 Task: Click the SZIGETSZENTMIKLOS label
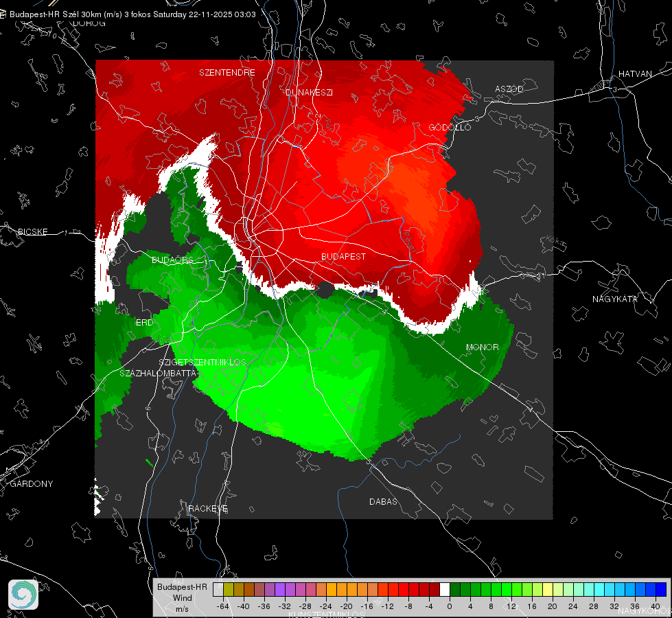pos(202,362)
